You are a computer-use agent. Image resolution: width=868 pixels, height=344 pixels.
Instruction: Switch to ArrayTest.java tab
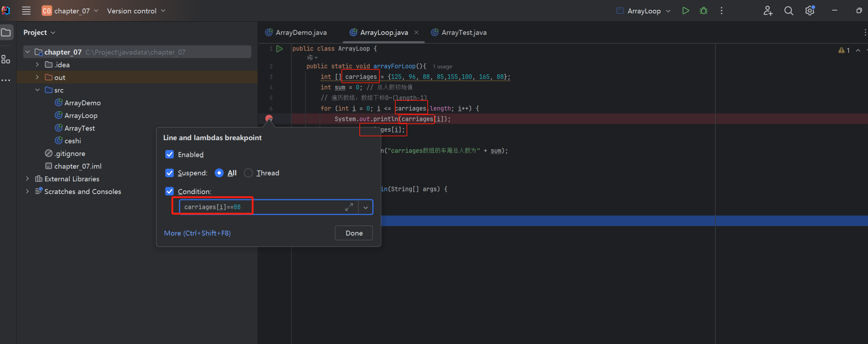(460, 32)
